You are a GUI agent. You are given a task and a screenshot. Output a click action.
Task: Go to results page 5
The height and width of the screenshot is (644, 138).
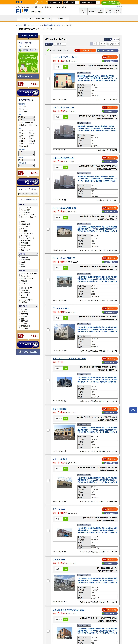[105, 44]
